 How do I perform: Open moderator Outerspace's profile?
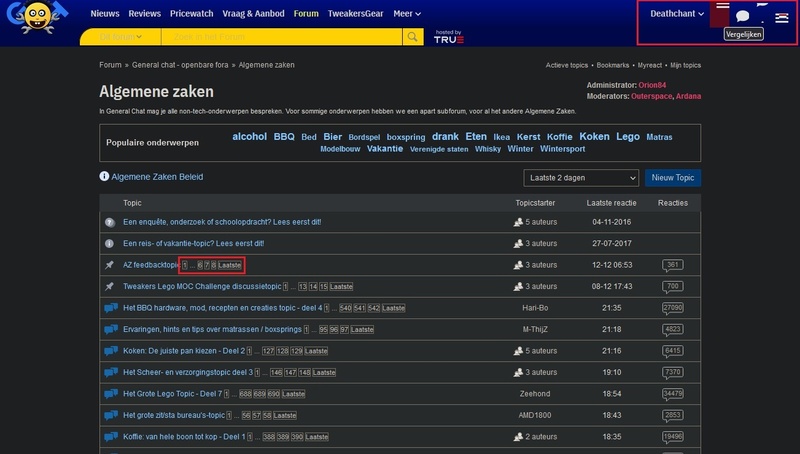[x=652, y=96]
